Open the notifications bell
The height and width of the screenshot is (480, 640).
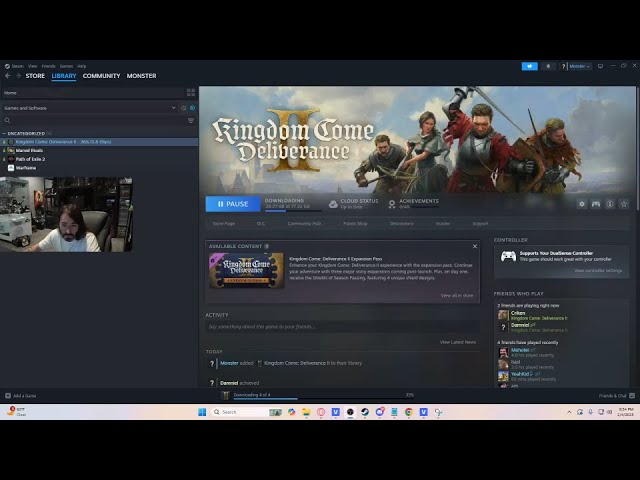click(548, 66)
